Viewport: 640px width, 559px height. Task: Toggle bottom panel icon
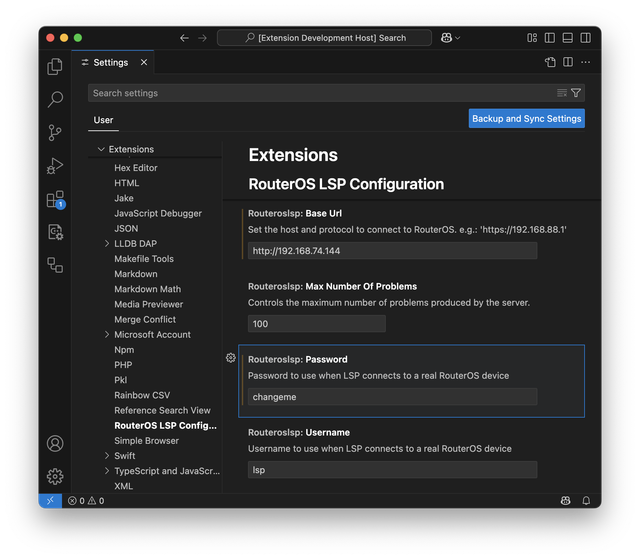pyautogui.click(x=567, y=38)
